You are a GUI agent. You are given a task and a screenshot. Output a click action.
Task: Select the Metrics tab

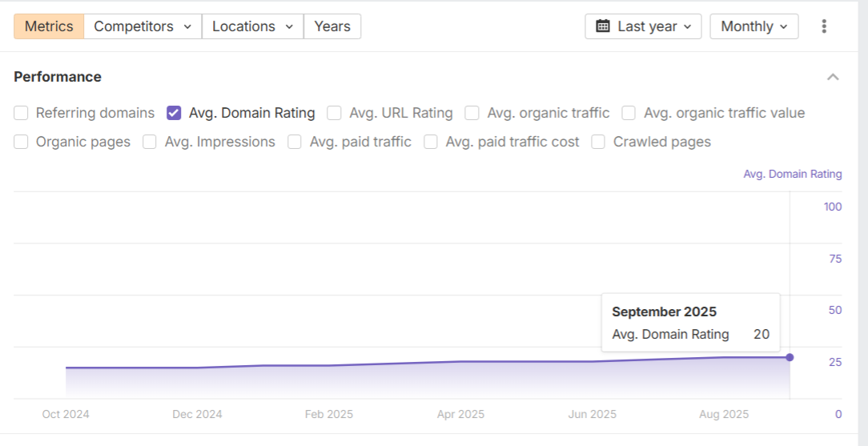click(x=49, y=26)
